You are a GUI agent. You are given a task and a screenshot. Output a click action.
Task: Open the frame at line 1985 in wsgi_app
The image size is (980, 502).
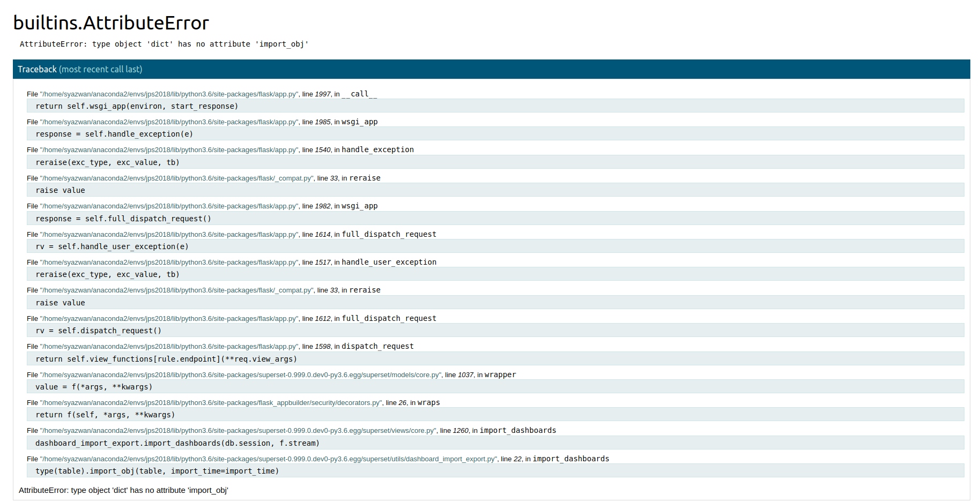pyautogui.click(x=202, y=122)
